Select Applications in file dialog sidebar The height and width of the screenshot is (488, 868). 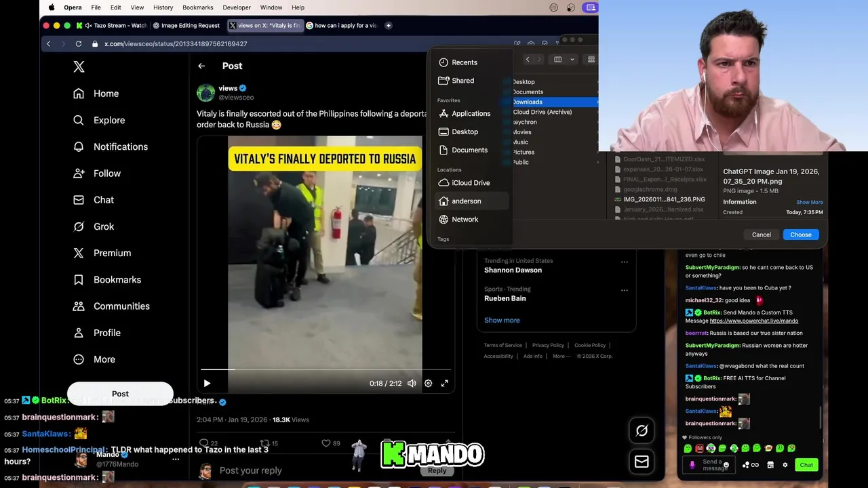point(465,114)
